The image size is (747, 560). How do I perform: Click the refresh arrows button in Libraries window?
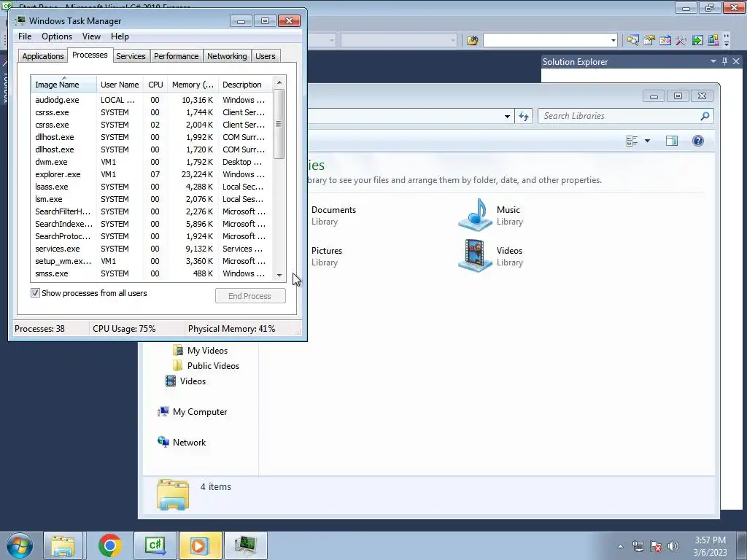524,116
